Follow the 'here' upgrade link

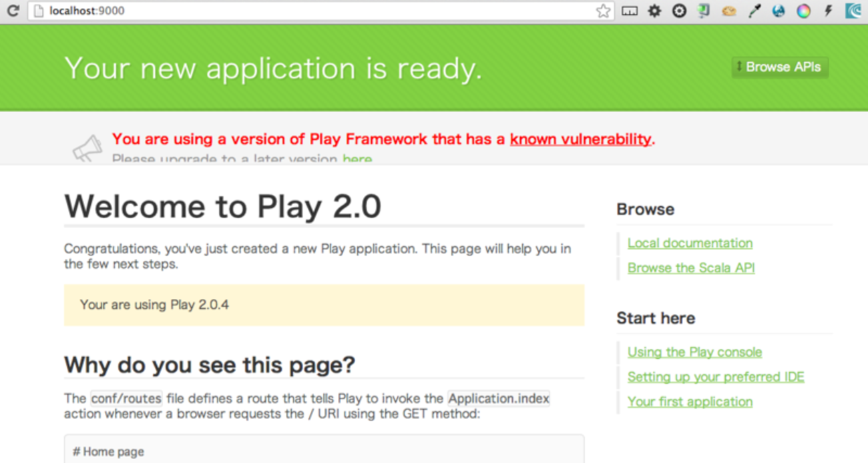(357, 159)
